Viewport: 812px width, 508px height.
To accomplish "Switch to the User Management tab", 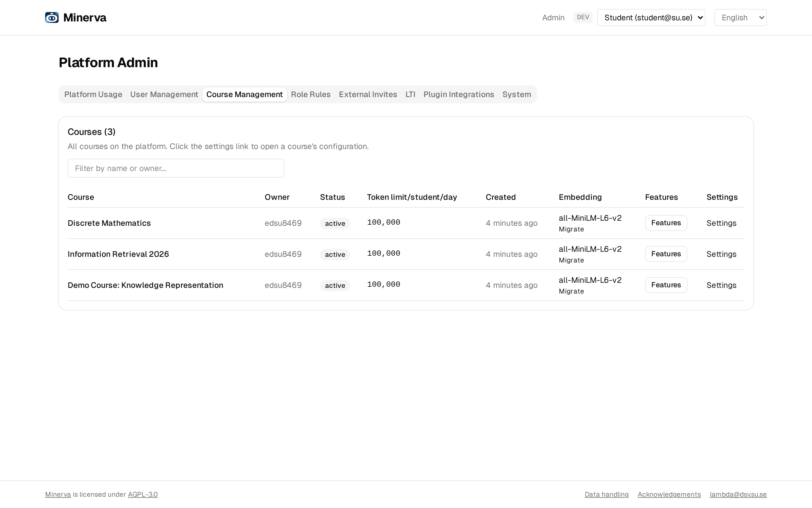I will [164, 95].
